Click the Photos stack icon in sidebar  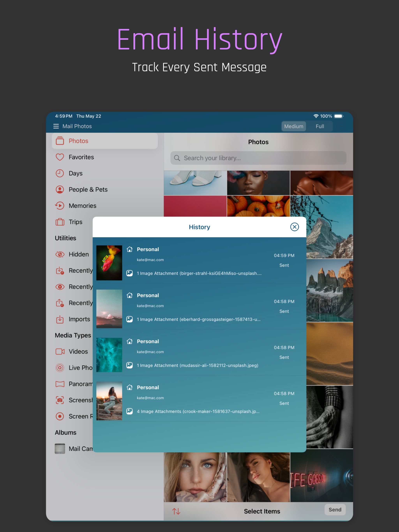(60, 141)
